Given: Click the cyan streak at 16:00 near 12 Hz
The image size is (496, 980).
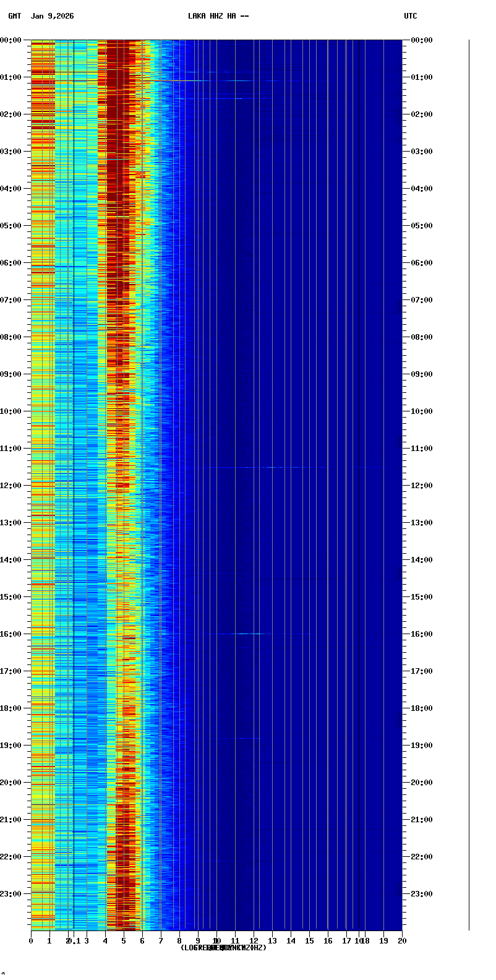Looking at the screenshot, I should (250, 634).
